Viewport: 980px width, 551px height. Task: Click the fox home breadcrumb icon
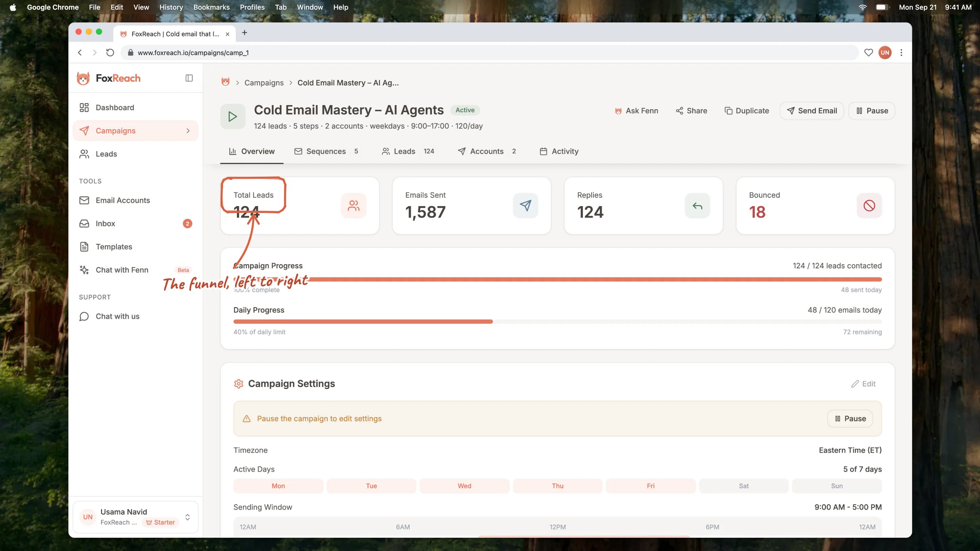(226, 82)
